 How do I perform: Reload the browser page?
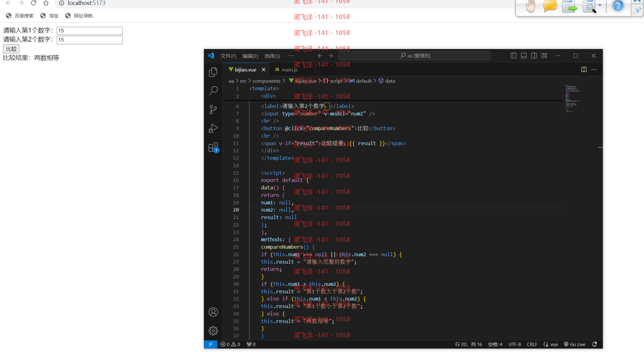tap(34, 3)
